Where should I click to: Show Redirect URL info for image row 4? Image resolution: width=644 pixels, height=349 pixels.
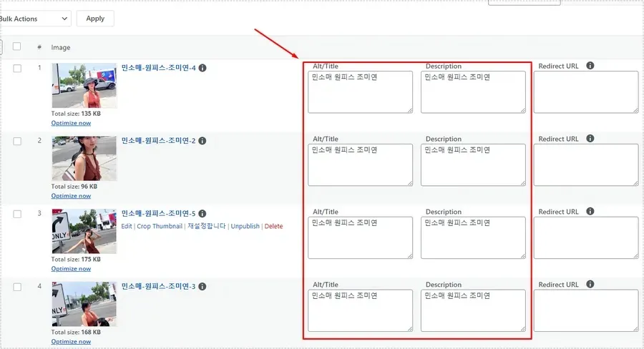590,284
